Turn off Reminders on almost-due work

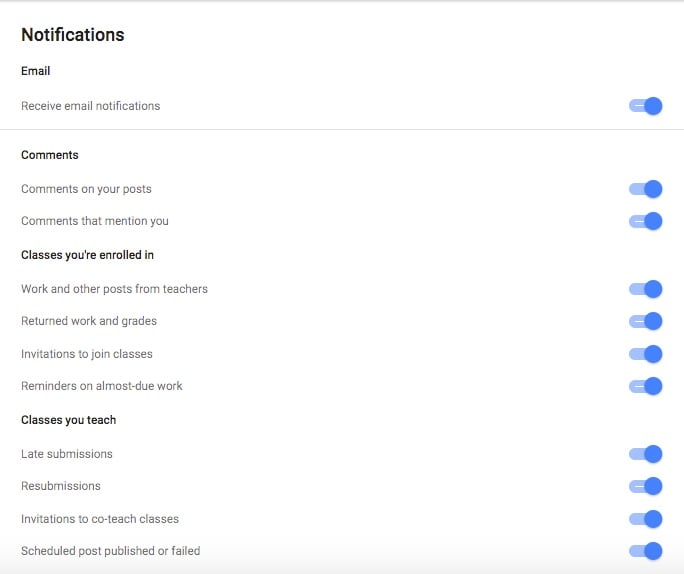click(646, 386)
